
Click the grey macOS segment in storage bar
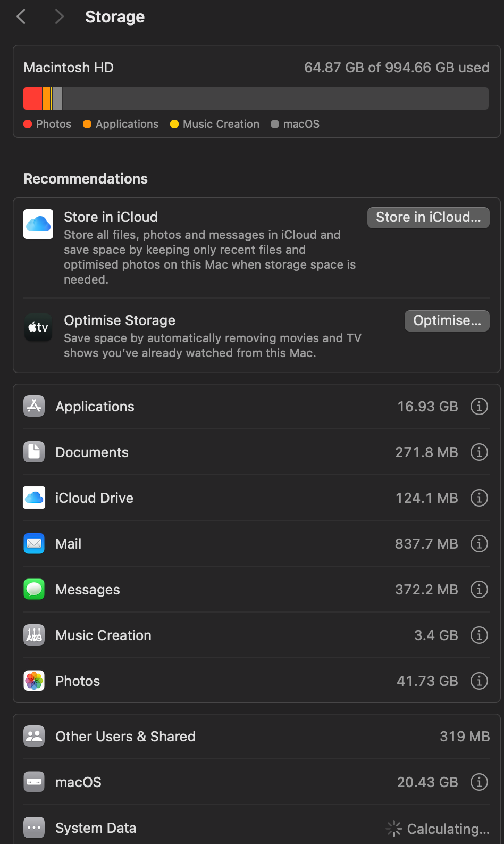(x=57, y=98)
